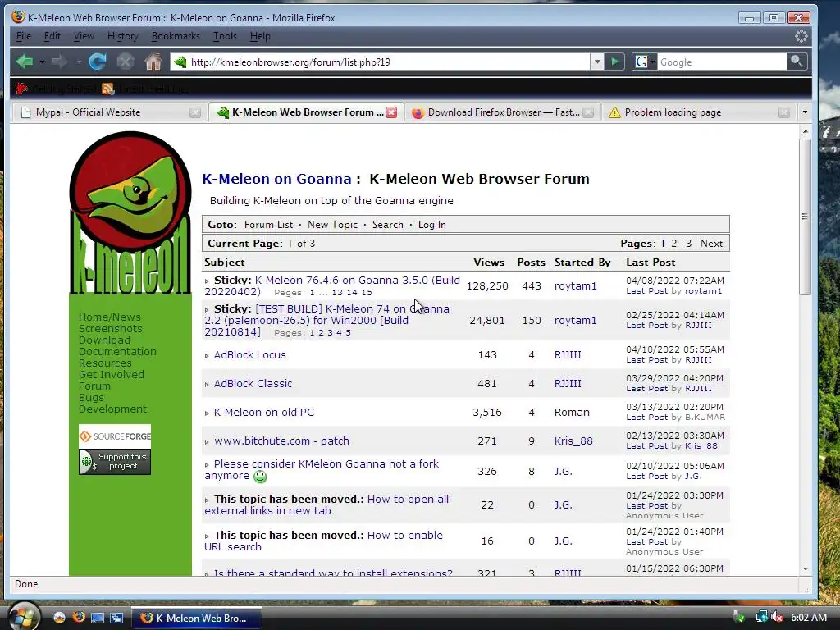The height and width of the screenshot is (630, 840).
Task: Click the SourceForge badge
Action: click(x=115, y=436)
